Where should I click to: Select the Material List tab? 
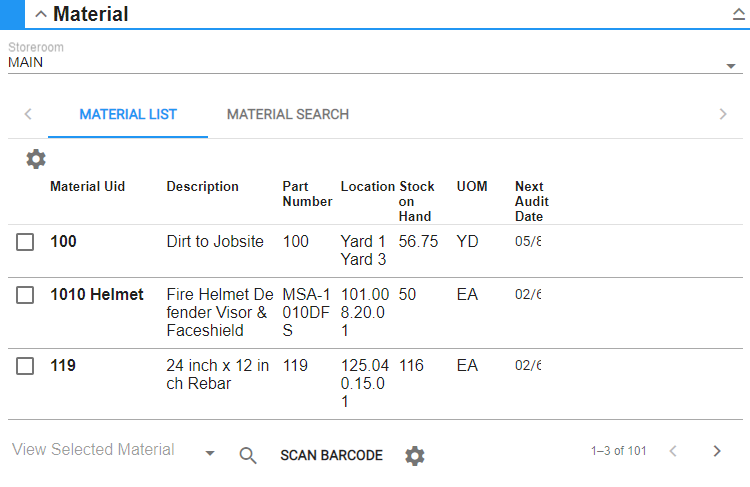click(128, 114)
